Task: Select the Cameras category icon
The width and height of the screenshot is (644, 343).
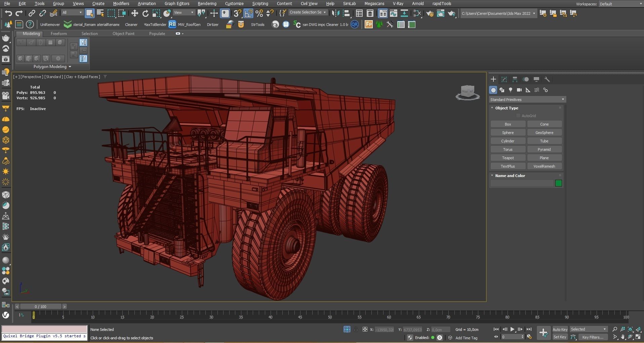Action: pyautogui.click(x=519, y=90)
